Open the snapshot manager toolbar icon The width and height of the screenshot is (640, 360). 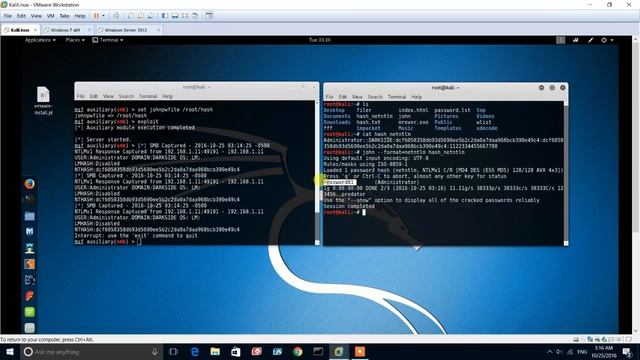click(x=151, y=16)
